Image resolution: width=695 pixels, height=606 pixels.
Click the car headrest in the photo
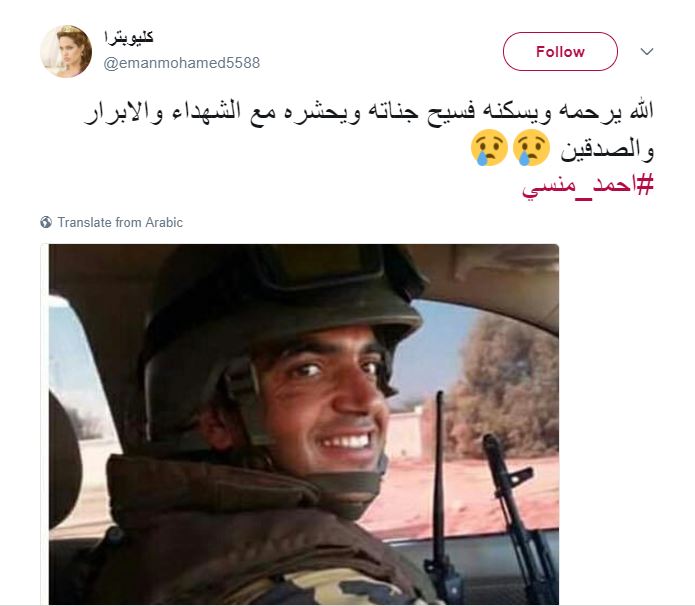coord(65,461)
